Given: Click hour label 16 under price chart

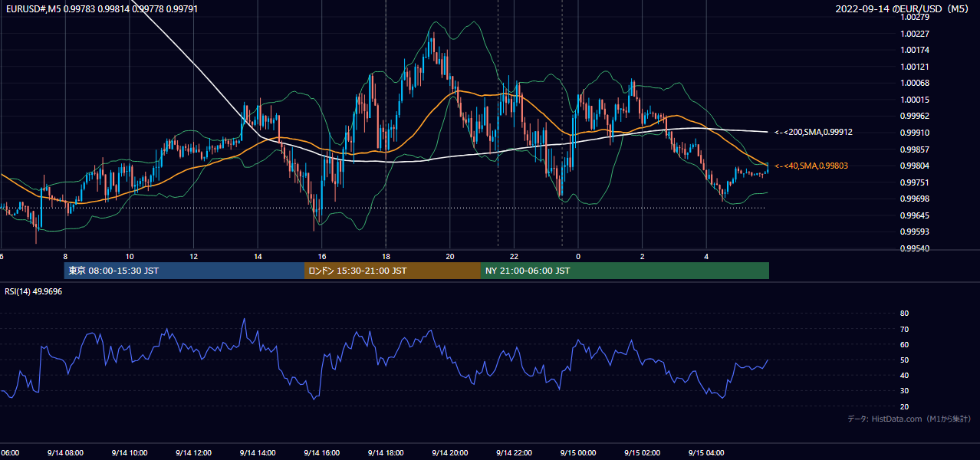Looking at the screenshot, I should coord(322,256).
